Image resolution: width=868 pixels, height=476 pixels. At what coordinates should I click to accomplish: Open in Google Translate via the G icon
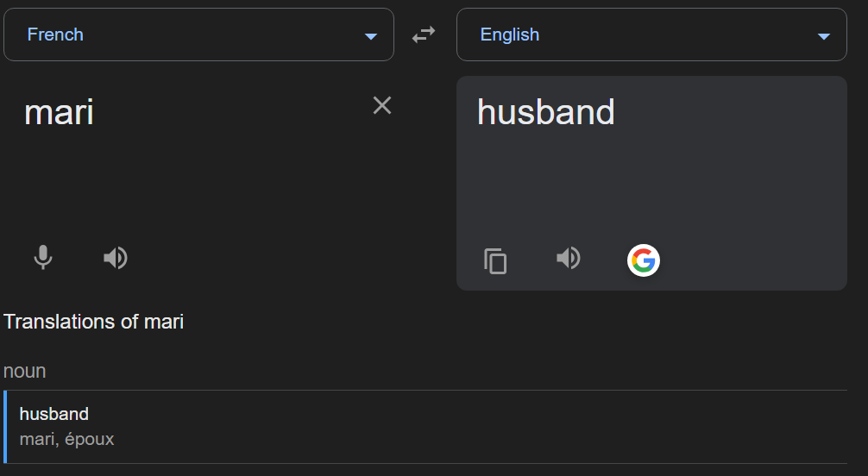tap(643, 260)
